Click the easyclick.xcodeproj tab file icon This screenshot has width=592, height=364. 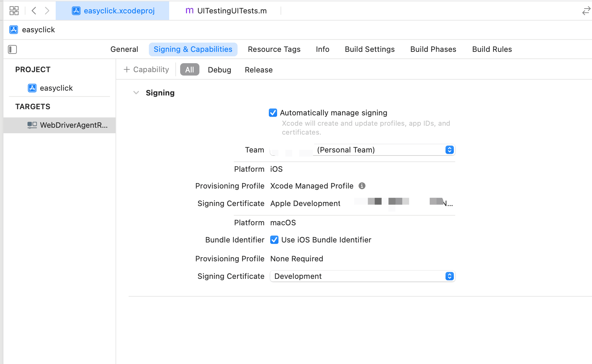76,11
